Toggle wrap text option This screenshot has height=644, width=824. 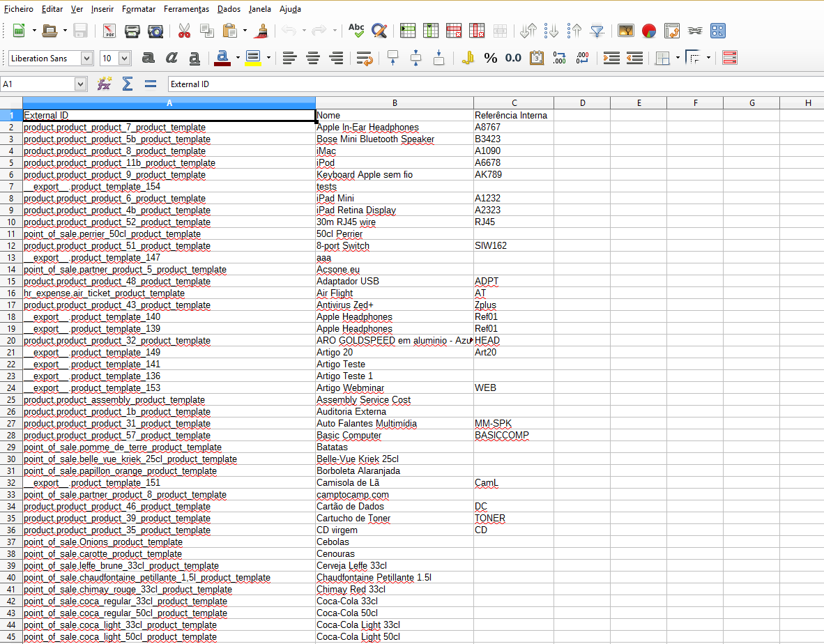[364, 58]
